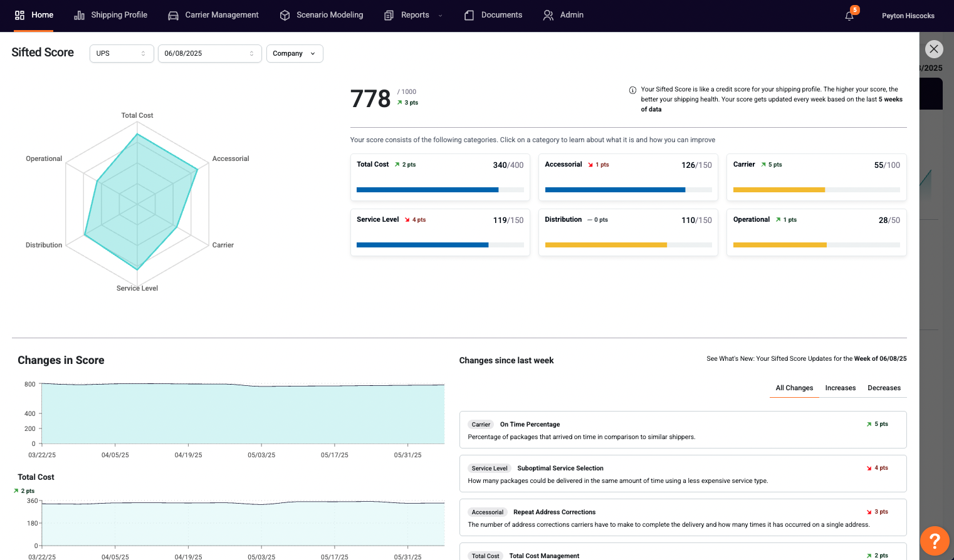Close the Sifted Score panel
Viewport: 954px width, 560px height.
coord(933,49)
